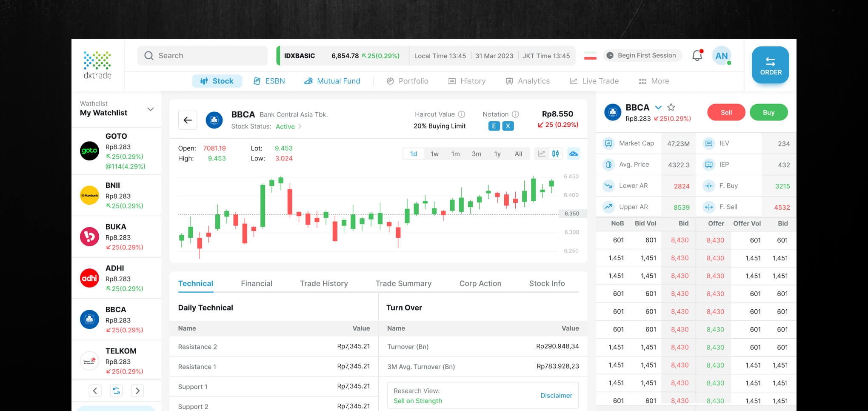
Task: Switch to the Financial tab
Action: [257, 283]
